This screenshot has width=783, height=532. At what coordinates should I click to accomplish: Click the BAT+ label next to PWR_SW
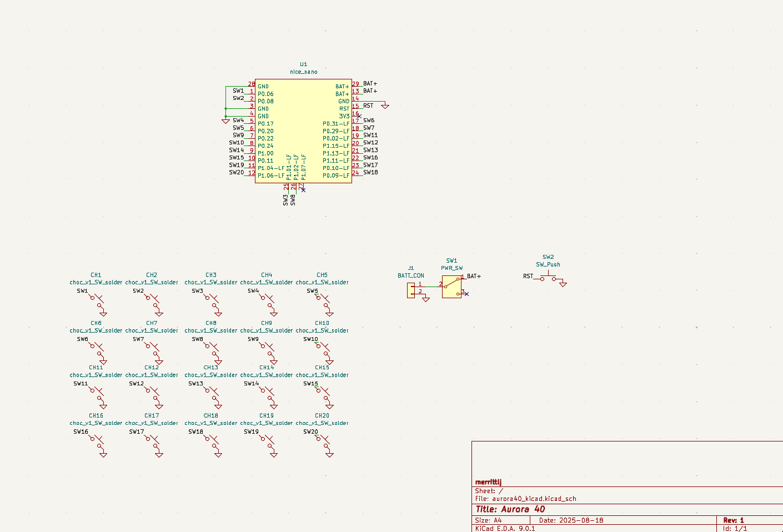pyautogui.click(x=474, y=276)
